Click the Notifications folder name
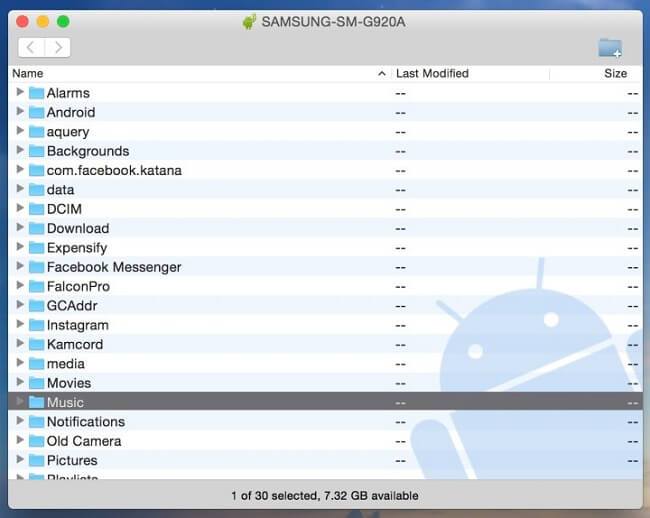 tap(86, 422)
